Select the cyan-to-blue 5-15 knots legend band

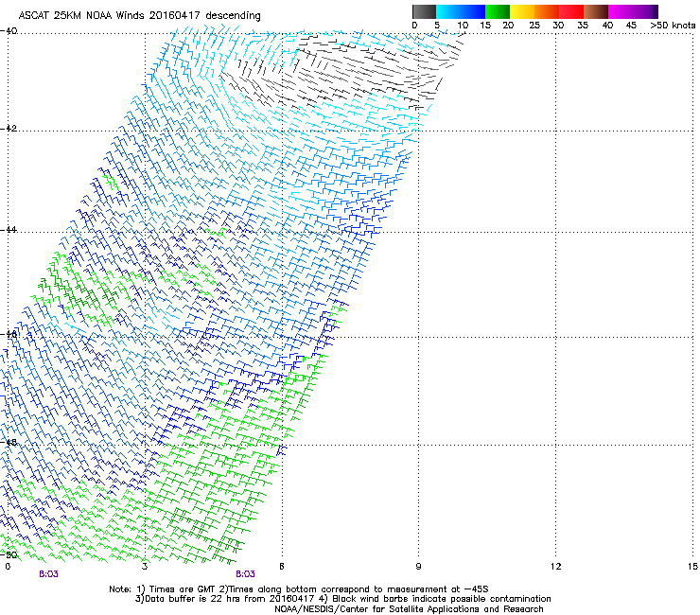461,11
